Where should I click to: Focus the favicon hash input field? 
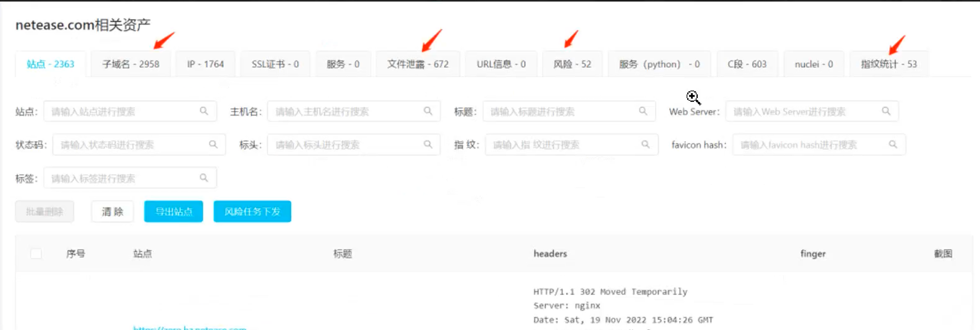[x=809, y=145]
